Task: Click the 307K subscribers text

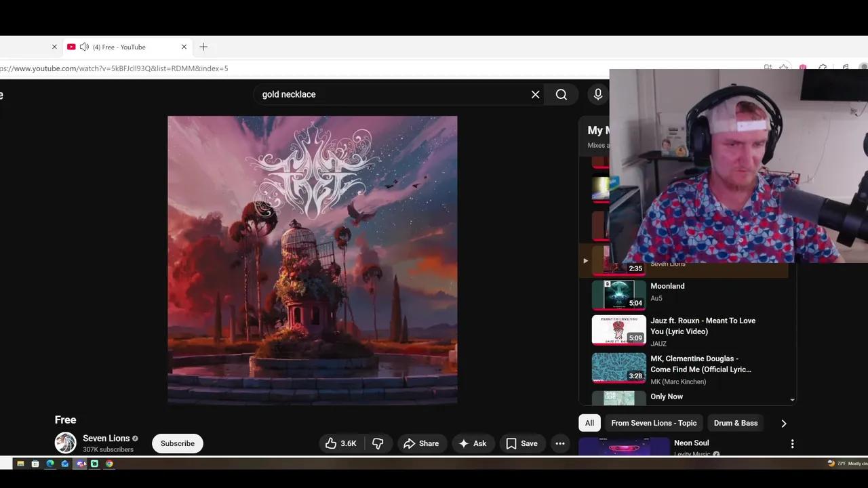Action: click(x=108, y=449)
